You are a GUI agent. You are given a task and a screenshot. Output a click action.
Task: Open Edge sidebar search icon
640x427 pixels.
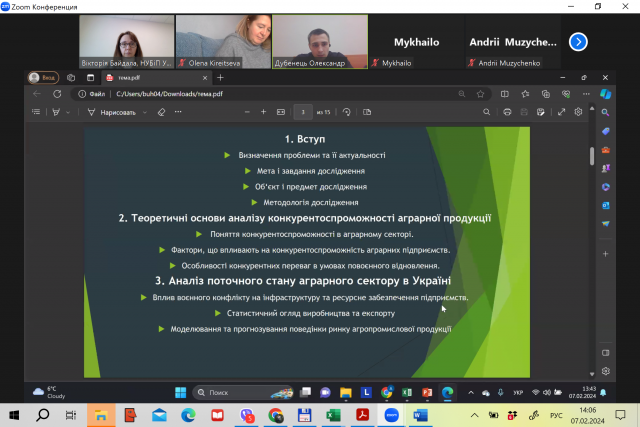click(x=605, y=112)
